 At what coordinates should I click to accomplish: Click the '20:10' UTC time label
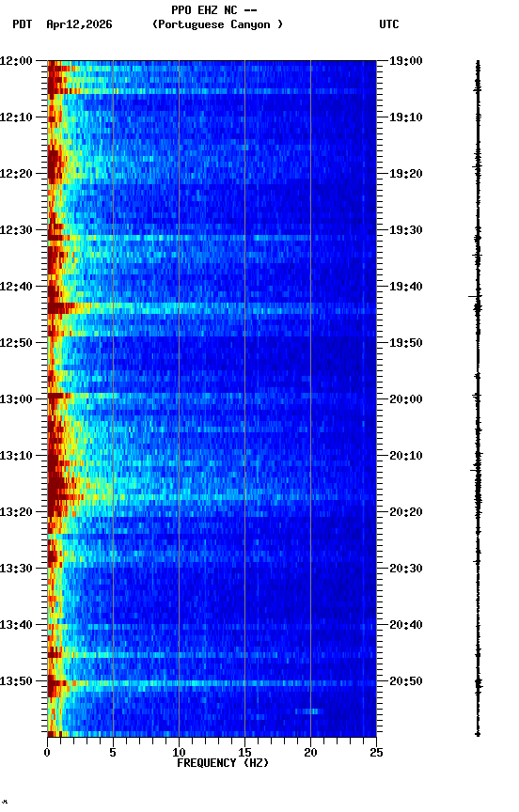(406, 456)
